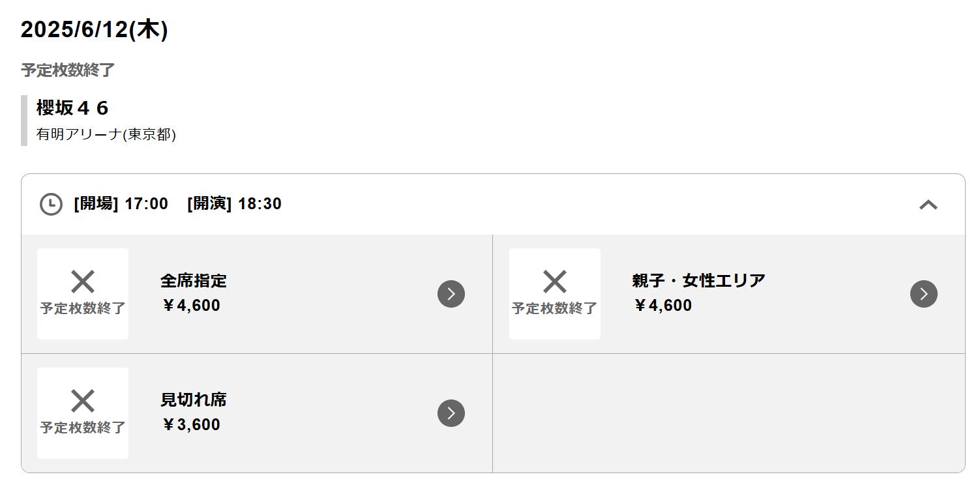This screenshot has height=494, width=980.
Task: Click the 櫻坂46 event title
Action: [x=72, y=108]
